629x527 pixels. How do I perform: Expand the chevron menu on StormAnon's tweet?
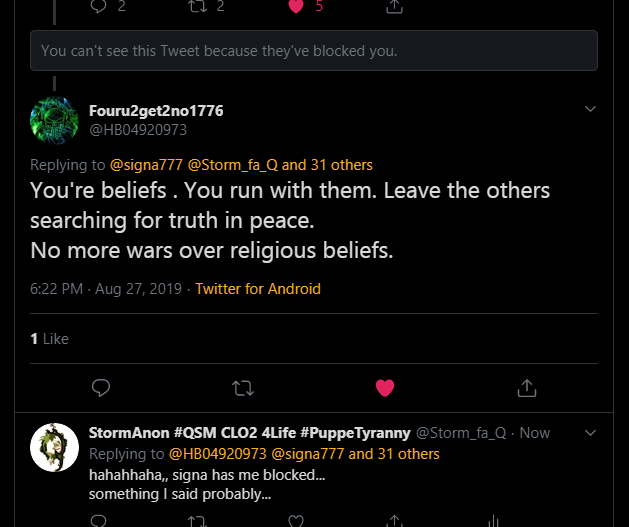point(590,433)
